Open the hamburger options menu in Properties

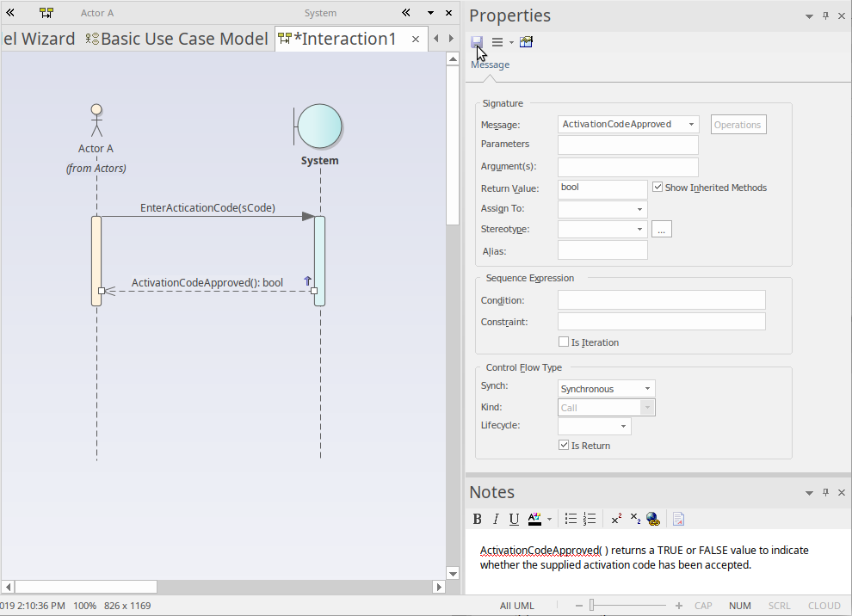497,42
